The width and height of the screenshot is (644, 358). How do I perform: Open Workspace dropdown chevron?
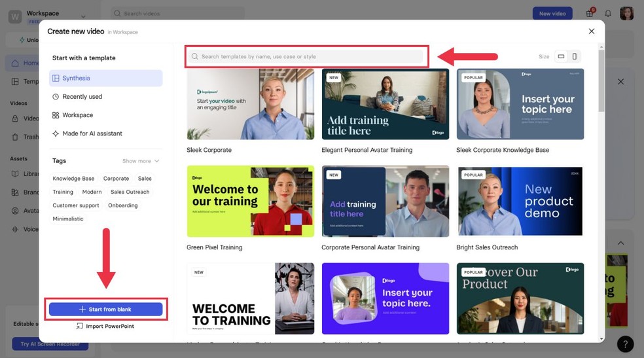point(83,16)
